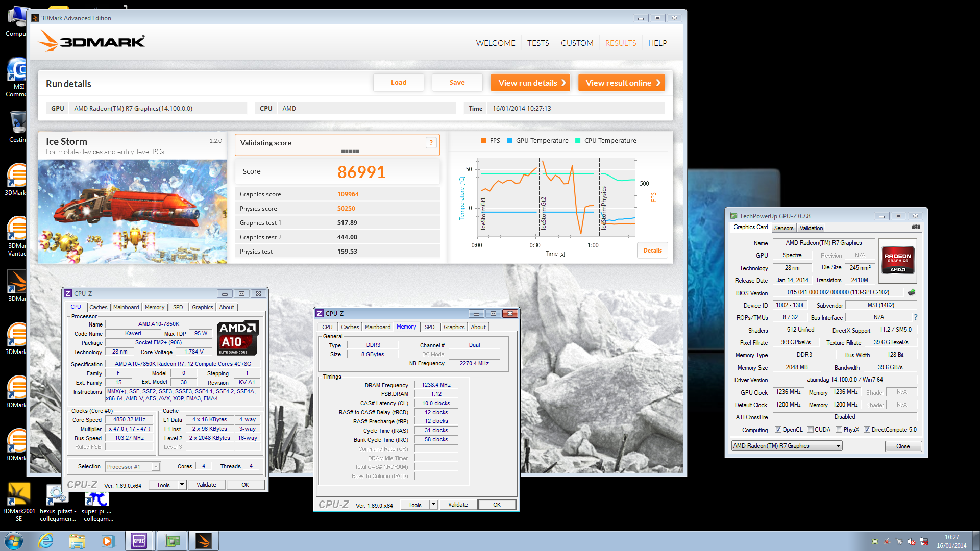The image size is (980, 551).
Task: Click the Radeon Graphics logo in GPU-Z
Action: pos(897,261)
